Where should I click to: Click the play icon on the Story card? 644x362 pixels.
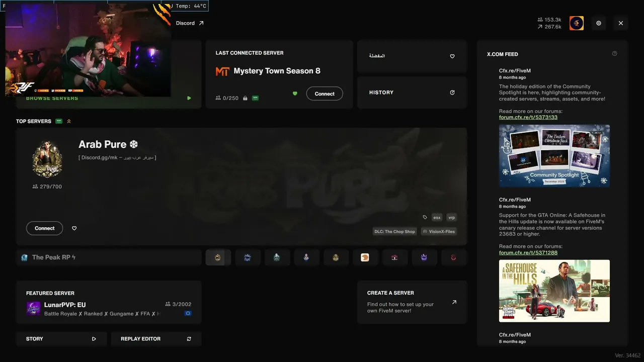point(94,339)
